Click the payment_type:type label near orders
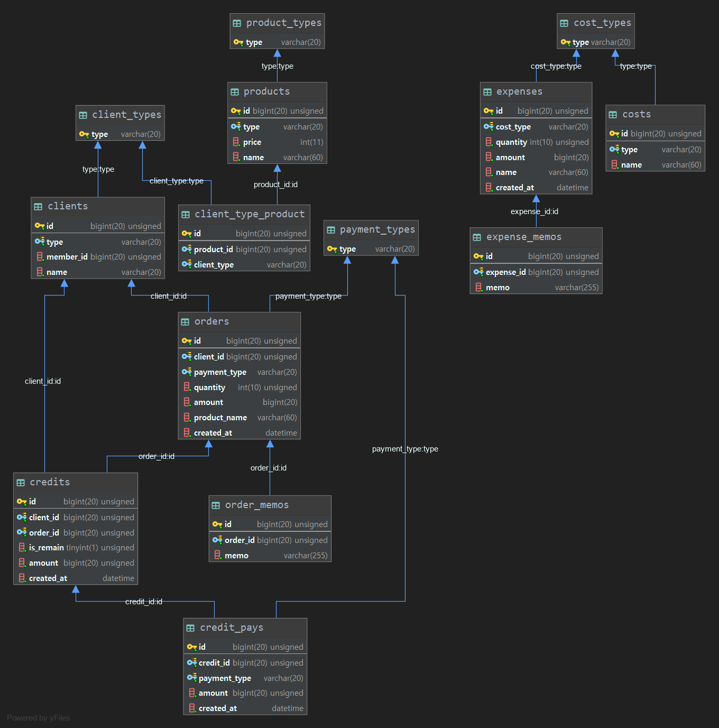Viewport: 719px width, 728px height. pos(308,296)
